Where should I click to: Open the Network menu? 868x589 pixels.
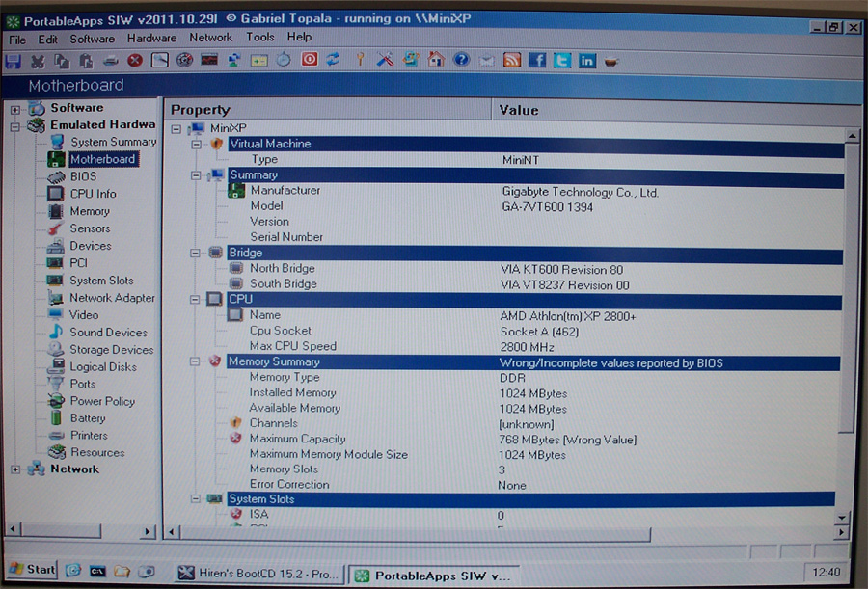pos(211,37)
